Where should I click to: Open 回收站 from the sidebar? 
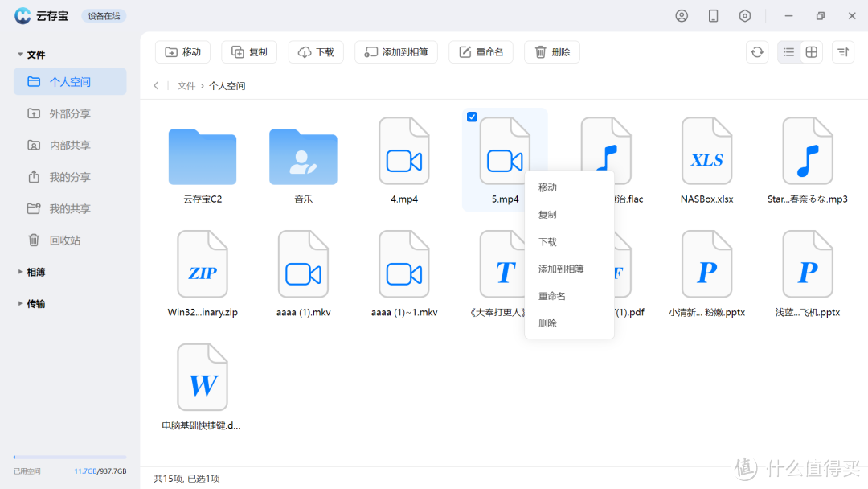pyautogui.click(x=70, y=240)
